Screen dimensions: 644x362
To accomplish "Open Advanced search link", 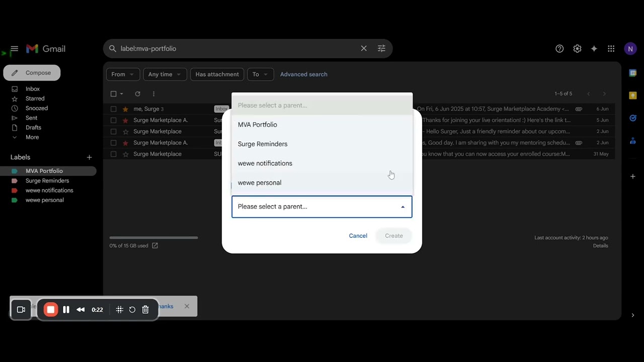I will (304, 74).
